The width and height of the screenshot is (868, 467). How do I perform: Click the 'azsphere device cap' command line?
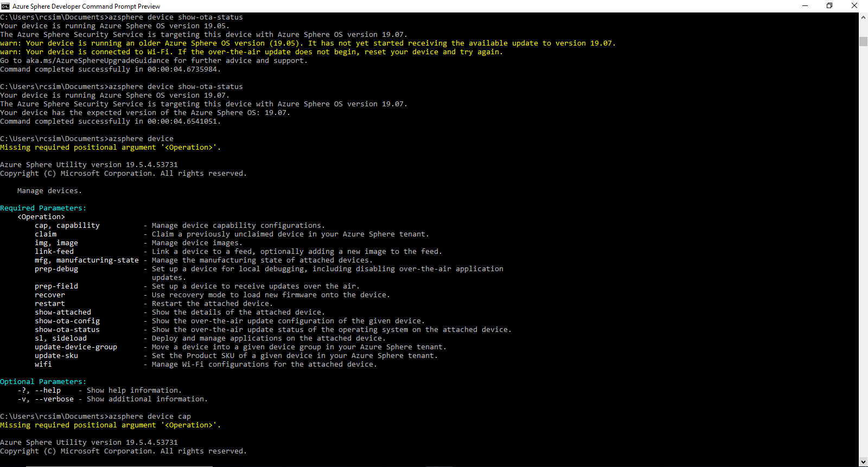95,417
